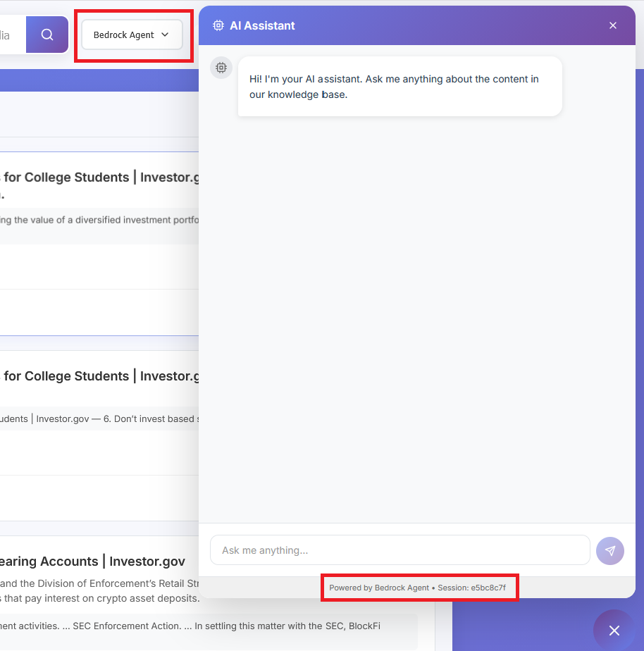Send a message using the paper plane icon
The image size is (644, 651).
(x=609, y=550)
